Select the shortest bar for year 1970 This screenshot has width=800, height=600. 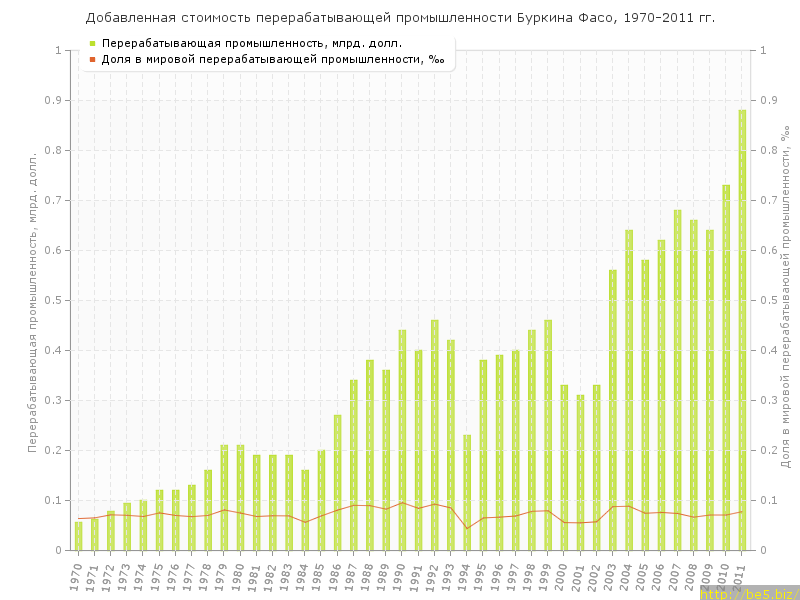pyautogui.click(x=79, y=536)
